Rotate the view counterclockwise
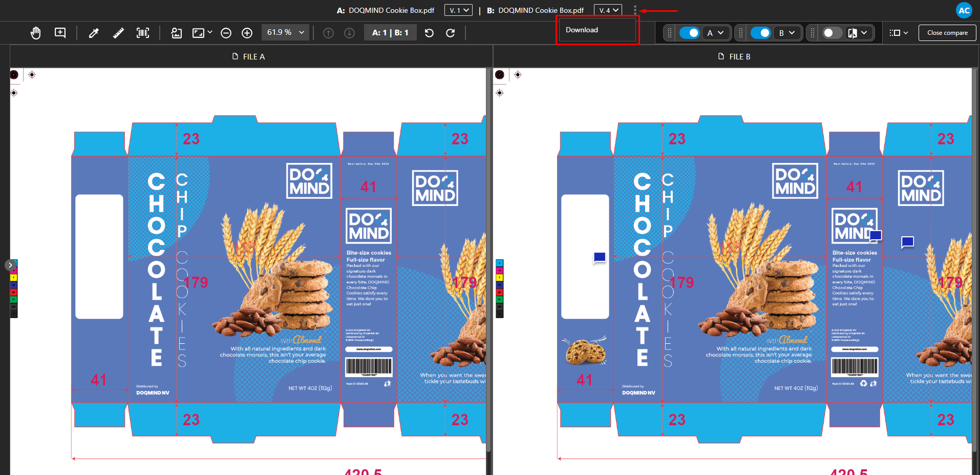The width and height of the screenshot is (980, 475). click(429, 33)
